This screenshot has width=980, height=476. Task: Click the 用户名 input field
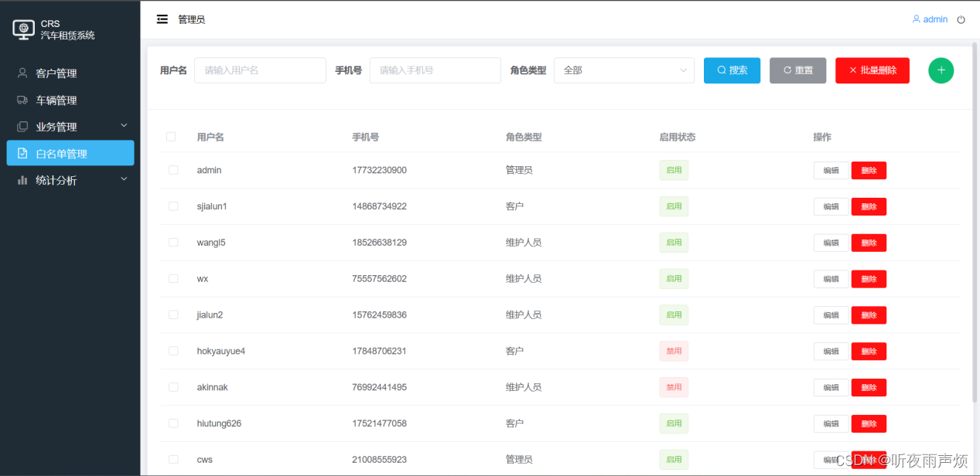(x=260, y=70)
